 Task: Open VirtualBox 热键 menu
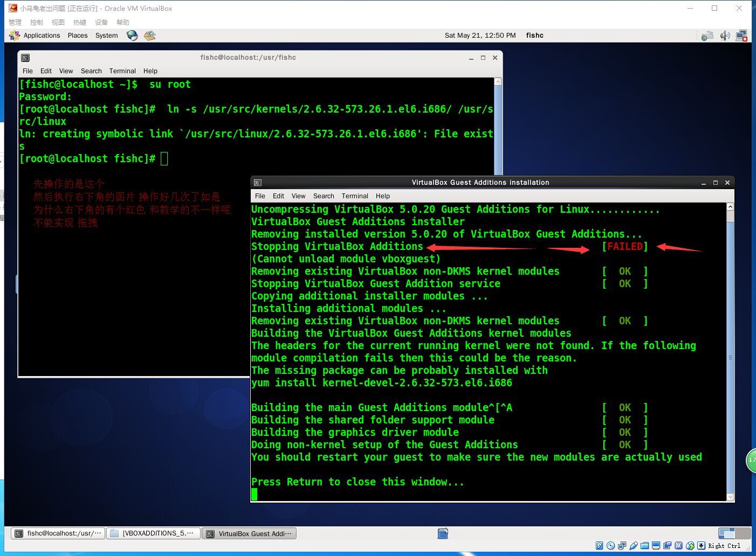pos(80,22)
